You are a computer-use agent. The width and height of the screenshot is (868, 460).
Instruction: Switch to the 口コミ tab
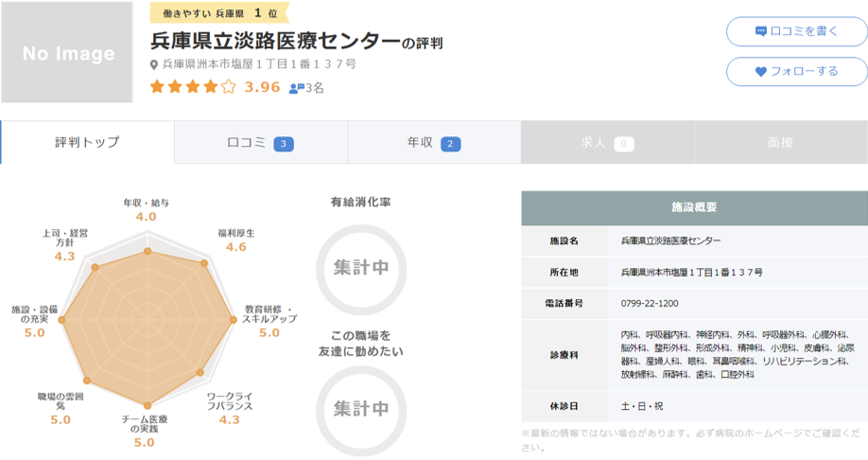coord(261,142)
